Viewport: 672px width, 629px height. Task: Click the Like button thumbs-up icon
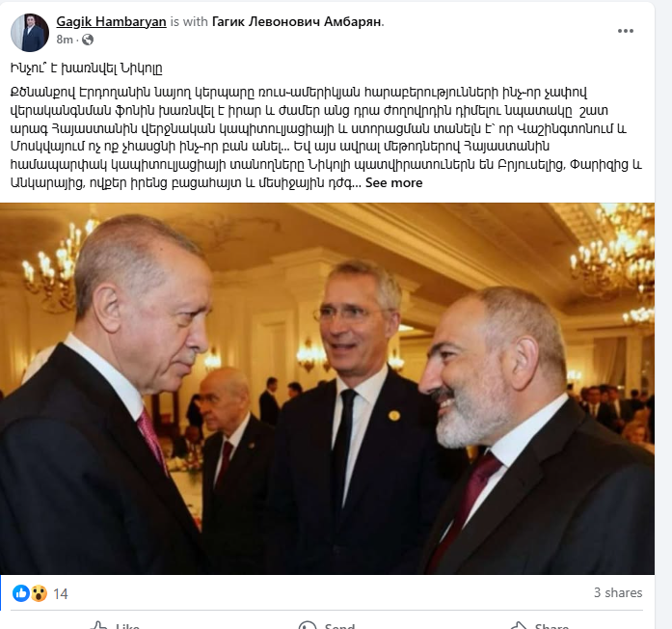pyautogui.click(x=98, y=625)
